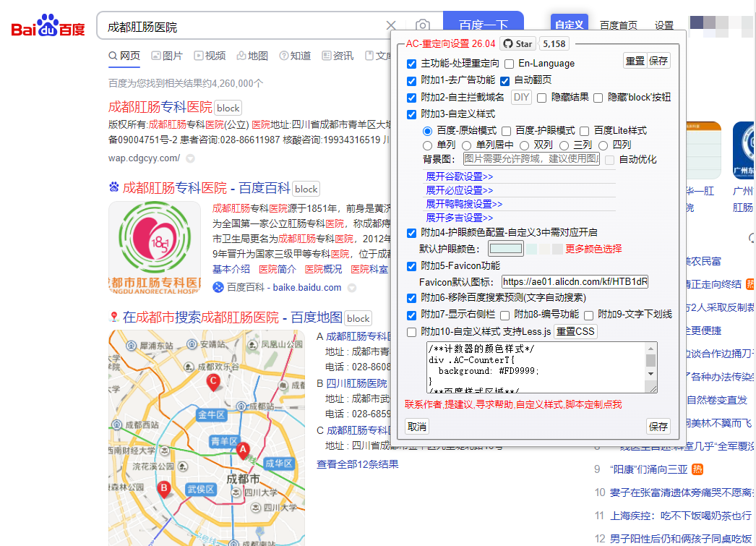This screenshot has width=756, height=546.
Task: Toggle 附加5-Favicon功能 checkbox
Action: click(x=411, y=266)
